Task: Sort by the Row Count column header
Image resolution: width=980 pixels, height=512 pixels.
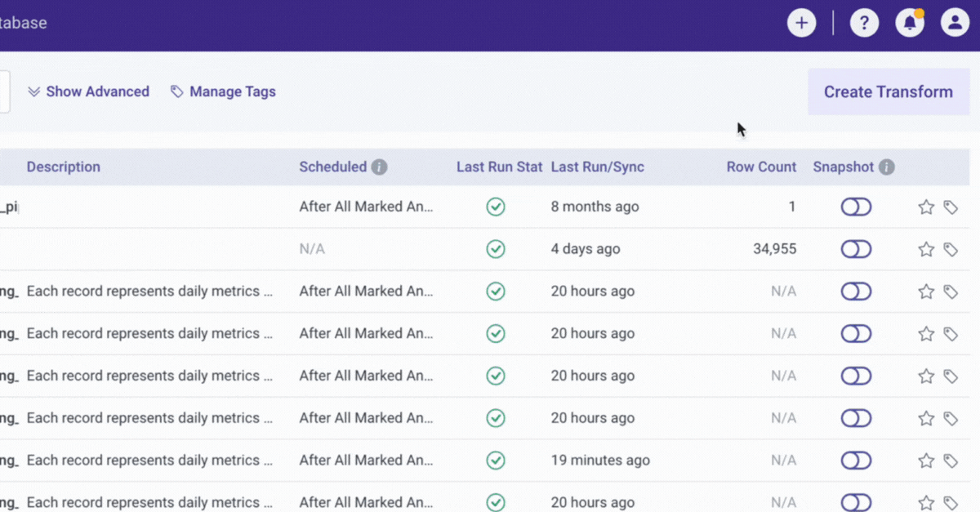Action: (761, 167)
